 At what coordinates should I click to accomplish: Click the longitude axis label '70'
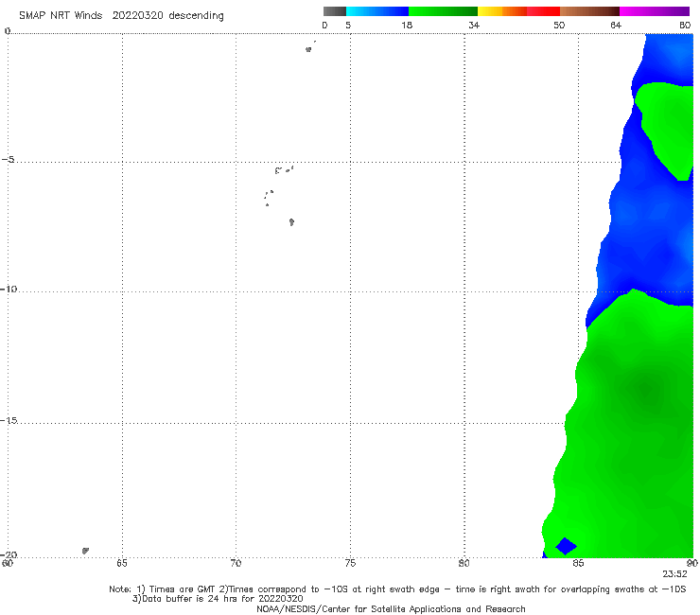(236, 564)
